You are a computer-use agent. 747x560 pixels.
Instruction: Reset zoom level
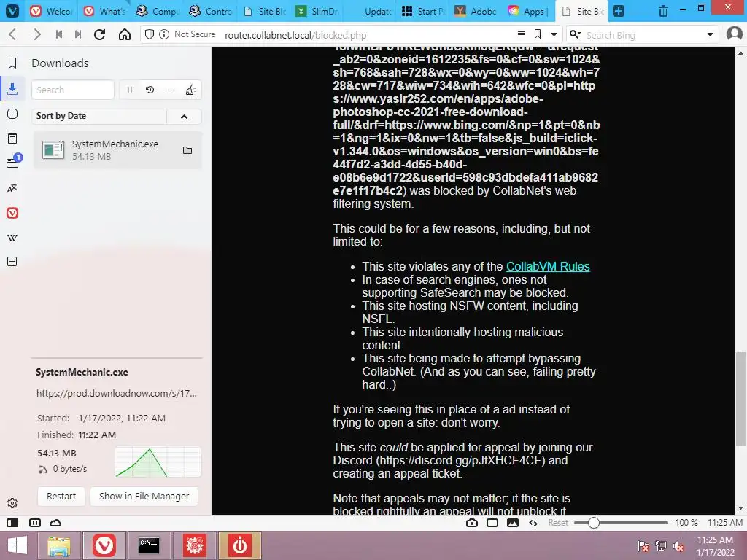tap(558, 523)
